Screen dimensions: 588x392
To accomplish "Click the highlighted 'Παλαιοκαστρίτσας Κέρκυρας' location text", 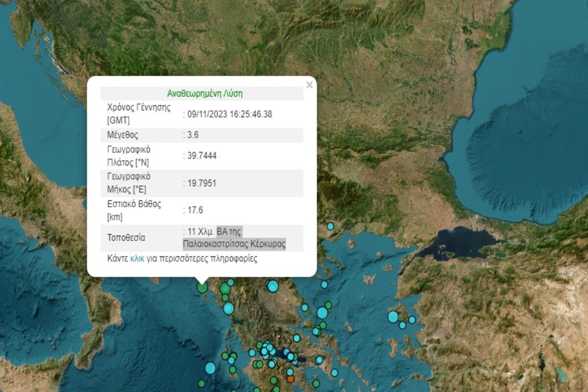I will click(234, 244).
